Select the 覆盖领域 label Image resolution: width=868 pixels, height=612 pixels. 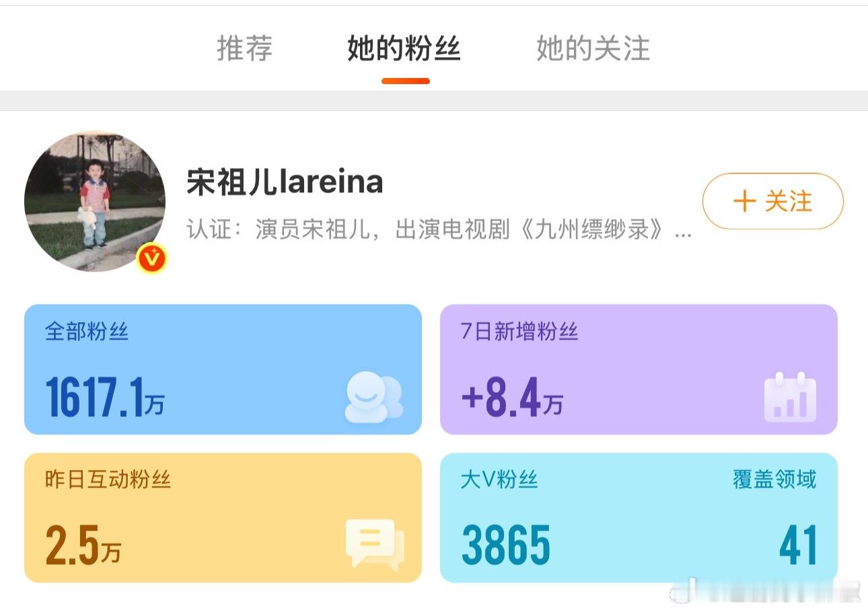(x=774, y=480)
